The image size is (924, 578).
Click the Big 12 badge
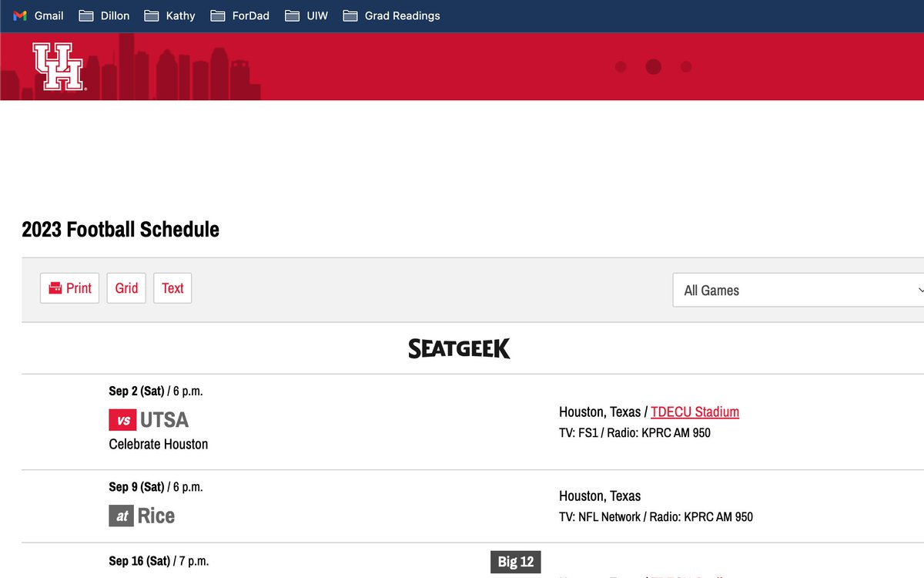(x=516, y=561)
